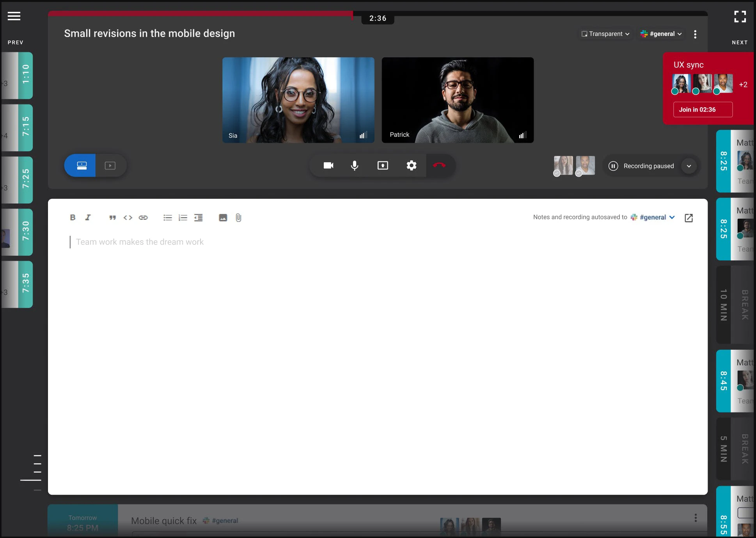Click the Join in 02:36 button
This screenshot has height=538, width=756.
click(703, 110)
